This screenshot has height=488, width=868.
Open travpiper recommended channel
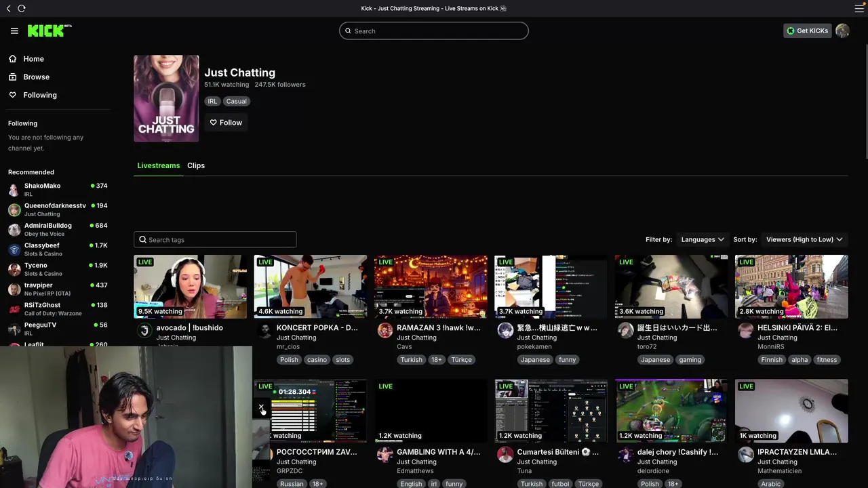58,289
